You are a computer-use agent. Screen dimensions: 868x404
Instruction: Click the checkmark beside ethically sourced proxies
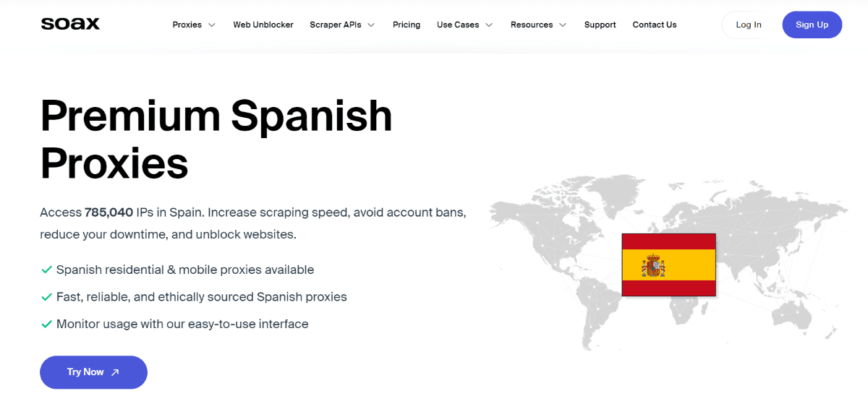(46, 297)
